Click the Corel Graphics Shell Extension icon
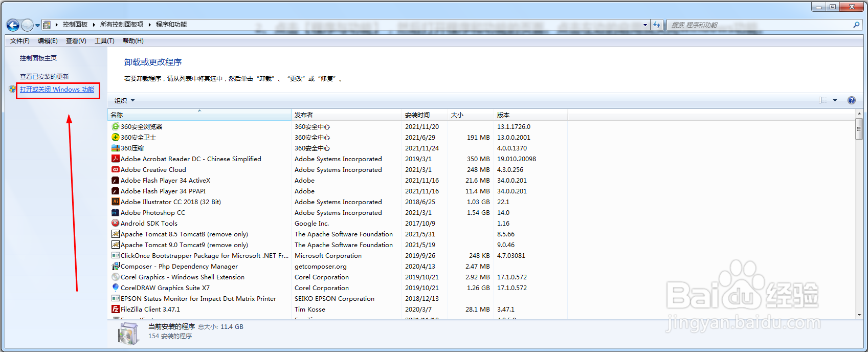 coord(116,277)
